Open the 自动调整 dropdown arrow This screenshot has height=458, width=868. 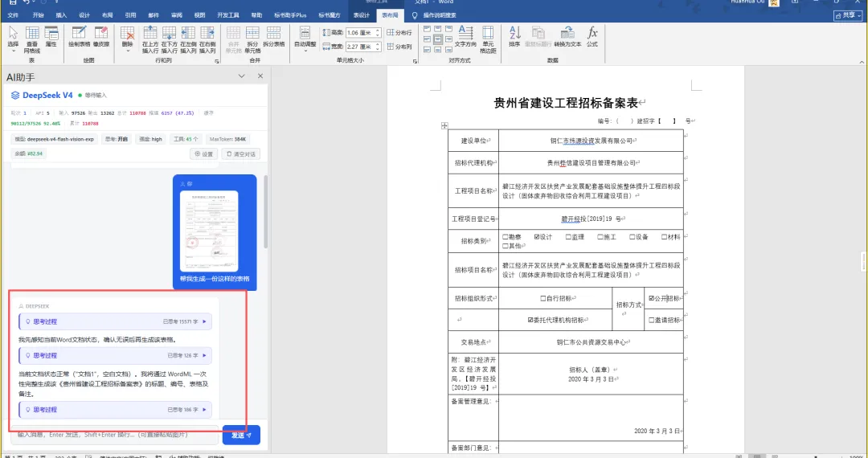click(305, 51)
